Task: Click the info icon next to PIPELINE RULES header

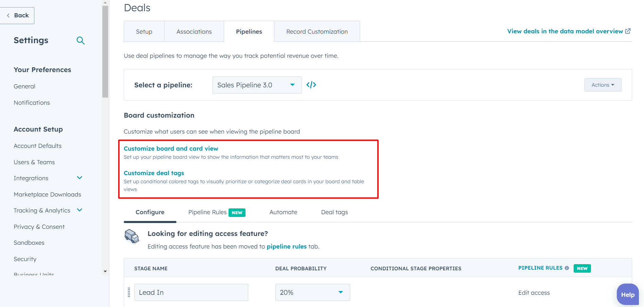Action: tap(566, 268)
